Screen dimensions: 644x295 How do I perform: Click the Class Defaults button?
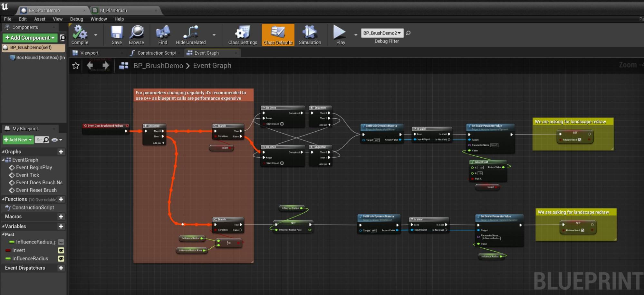tap(278, 35)
